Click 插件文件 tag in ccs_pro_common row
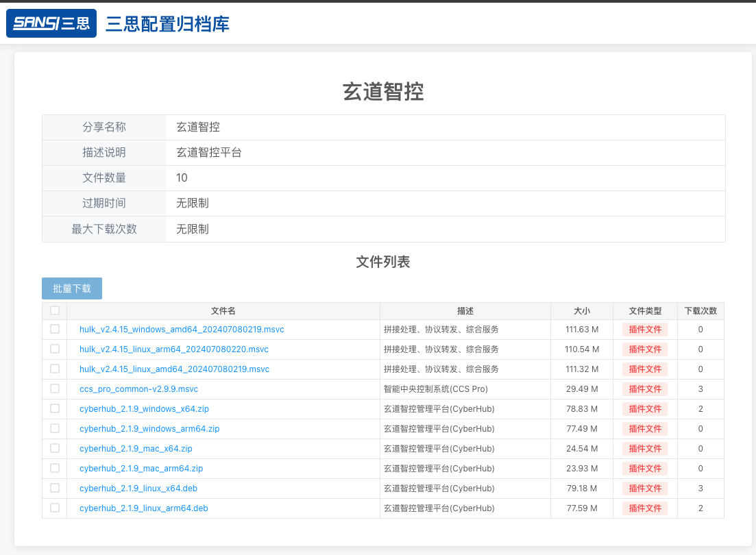This screenshot has width=756, height=555. point(645,389)
